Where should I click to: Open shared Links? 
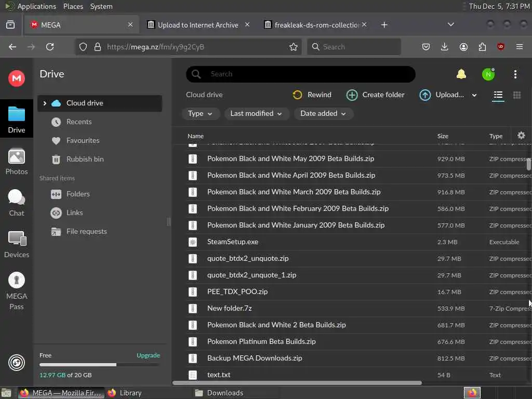pyautogui.click(x=74, y=212)
